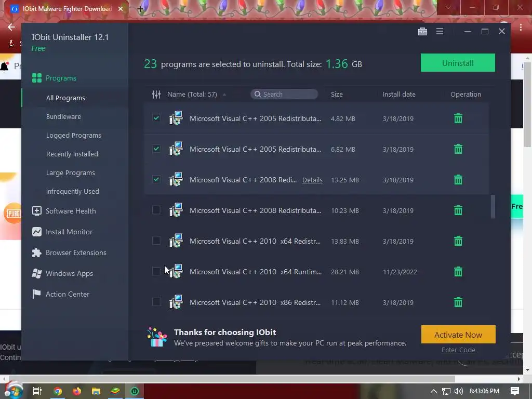This screenshot has height=399, width=532.
Task: Select All Programs category
Action: click(65, 98)
